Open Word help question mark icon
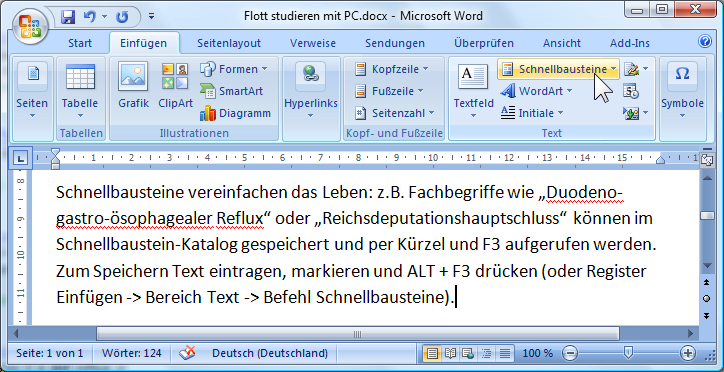Screen dimensions: 724x372 pos(705,42)
